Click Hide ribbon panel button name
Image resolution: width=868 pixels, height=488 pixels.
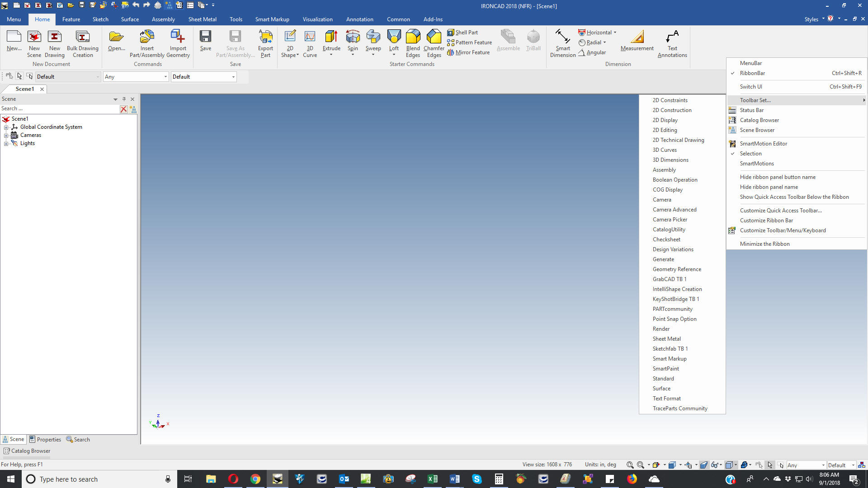[797, 177]
